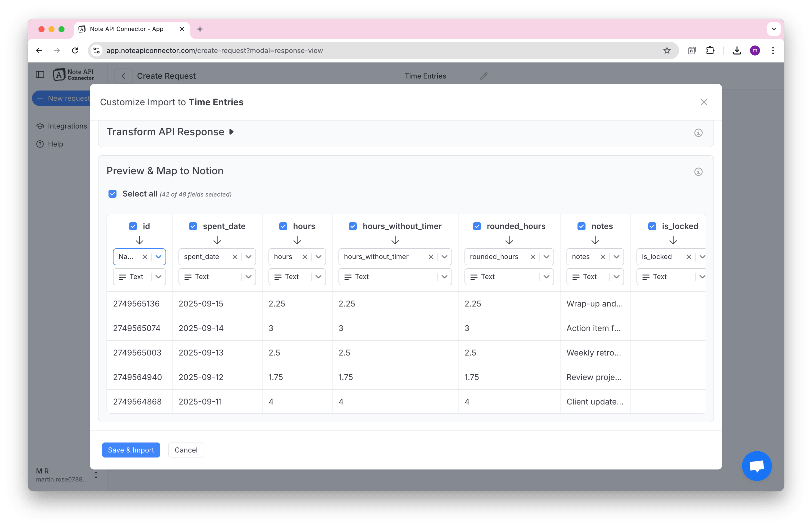Navigate back in the browser
The width and height of the screenshot is (812, 528).
(x=39, y=50)
